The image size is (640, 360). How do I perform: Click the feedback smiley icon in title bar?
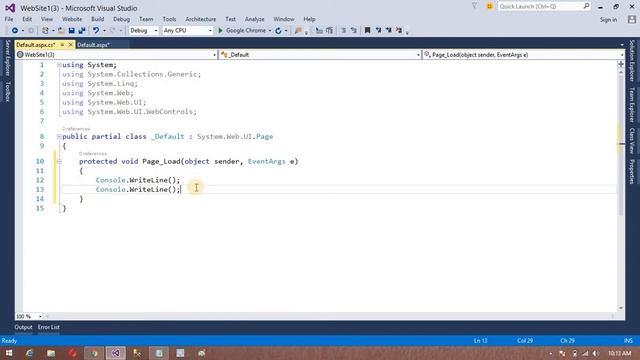point(489,6)
